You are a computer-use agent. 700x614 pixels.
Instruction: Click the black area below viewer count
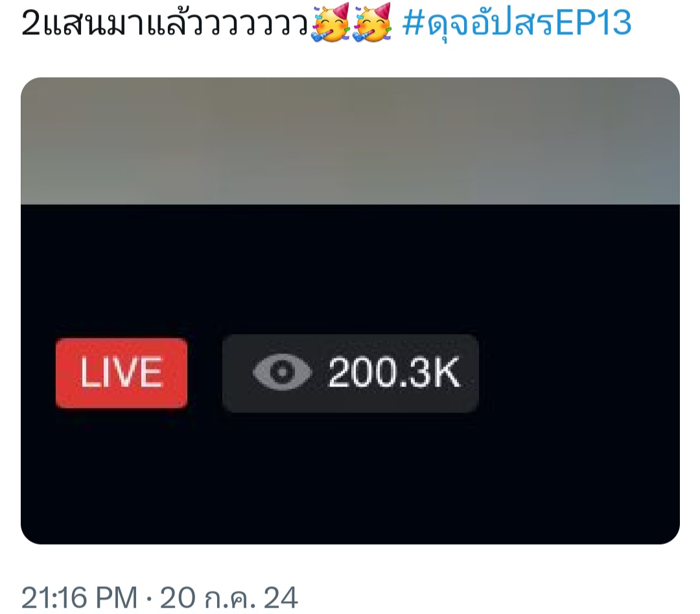350,478
